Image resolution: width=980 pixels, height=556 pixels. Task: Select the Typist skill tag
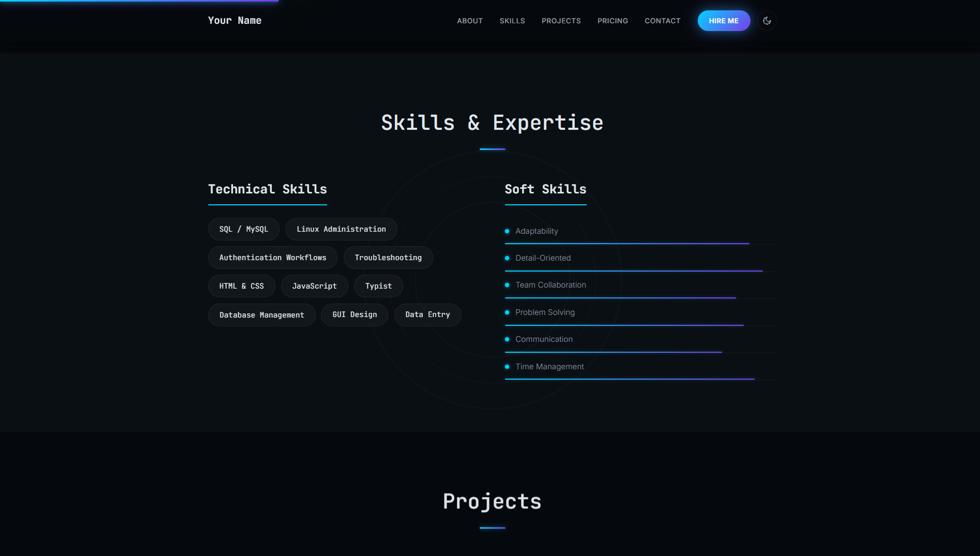click(378, 286)
